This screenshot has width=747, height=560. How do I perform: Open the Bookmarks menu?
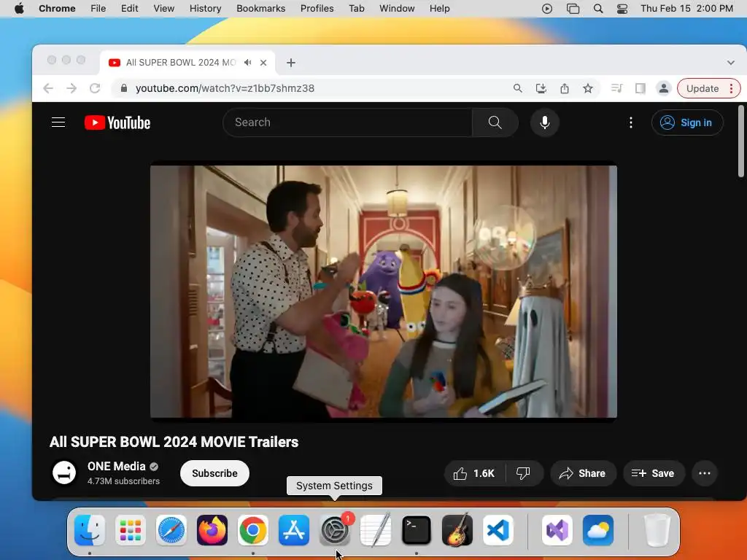tap(260, 8)
